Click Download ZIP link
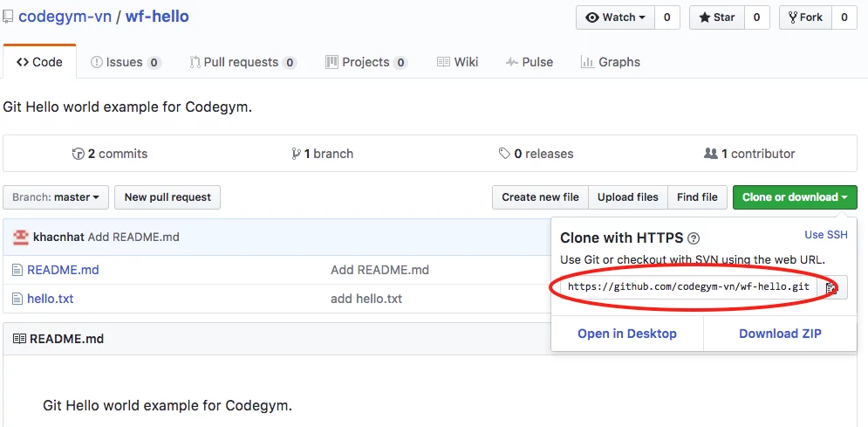Image resolution: width=868 pixels, height=427 pixels. 780,334
